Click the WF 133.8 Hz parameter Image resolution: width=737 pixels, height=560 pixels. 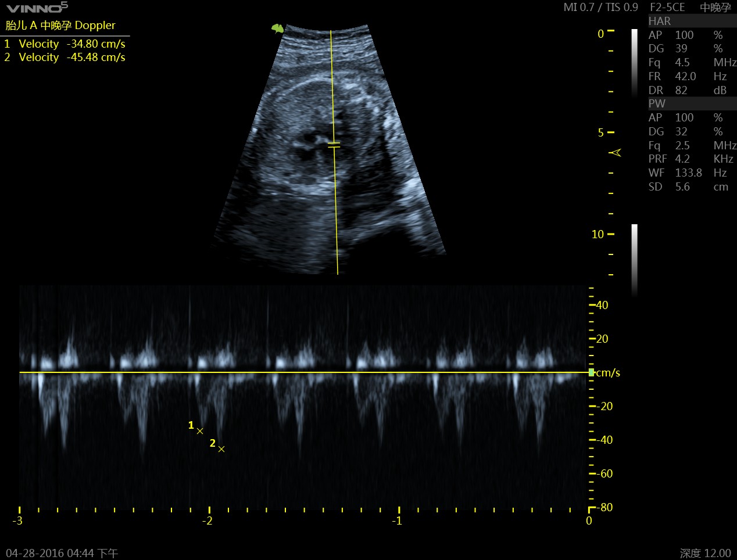691,173
